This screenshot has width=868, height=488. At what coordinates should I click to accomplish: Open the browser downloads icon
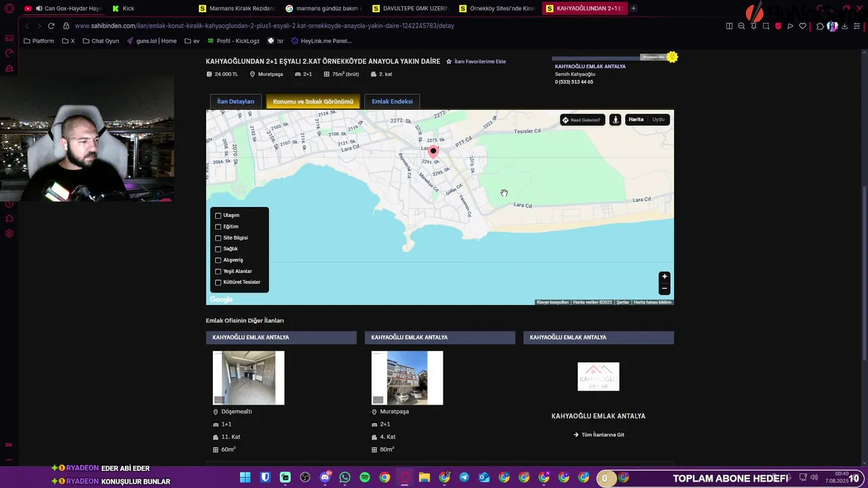coord(844,26)
